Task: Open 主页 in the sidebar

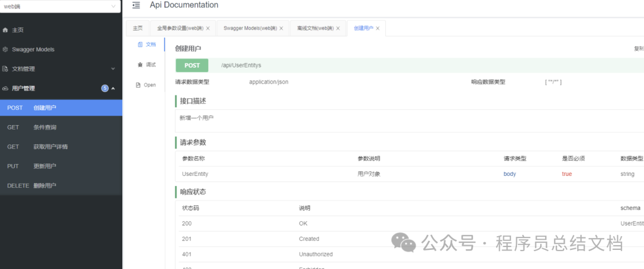Action: 61,30
